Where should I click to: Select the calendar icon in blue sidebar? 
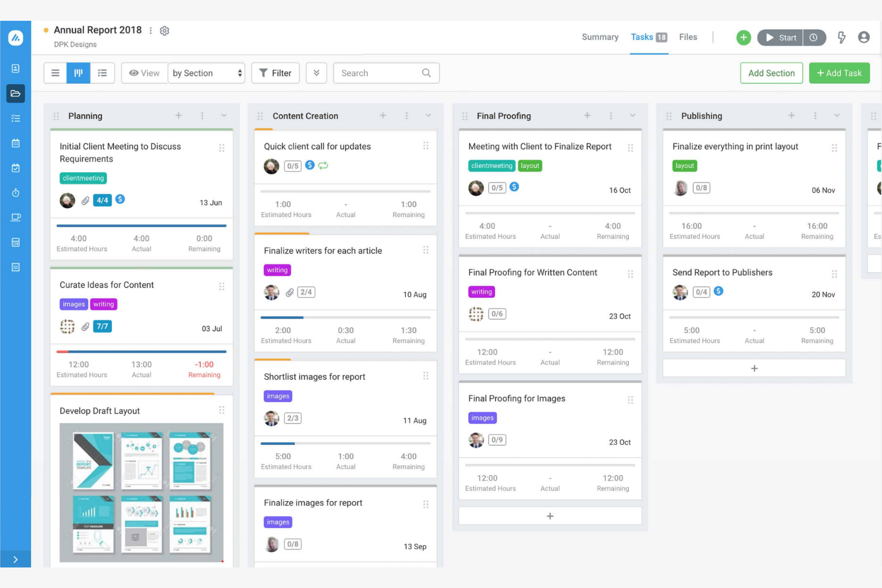[x=15, y=143]
